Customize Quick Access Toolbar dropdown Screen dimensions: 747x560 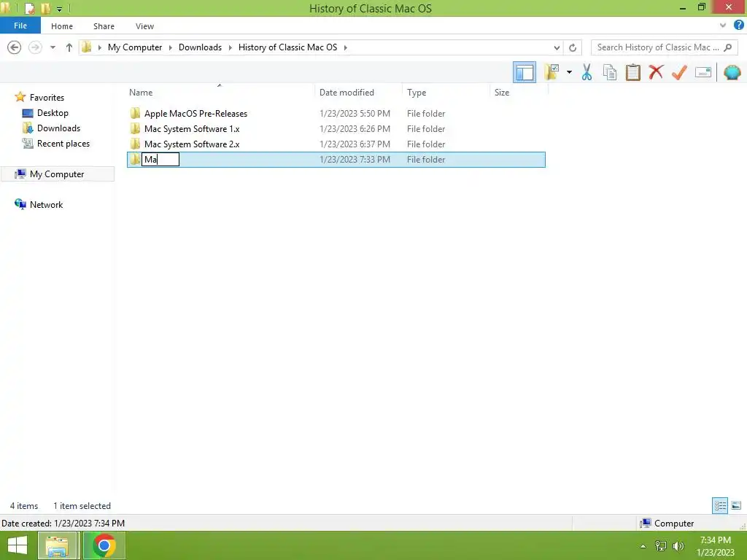point(60,9)
